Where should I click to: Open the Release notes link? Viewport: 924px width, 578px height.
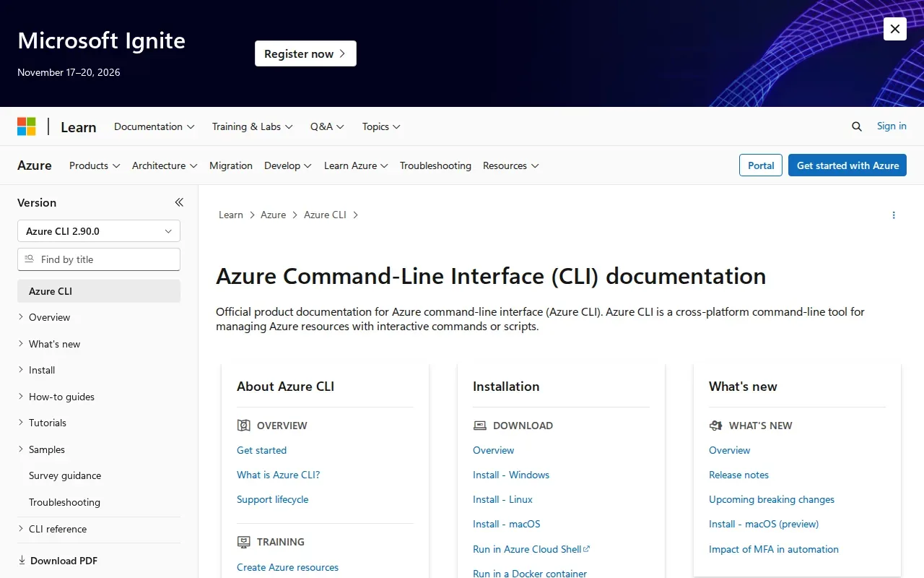(738, 475)
